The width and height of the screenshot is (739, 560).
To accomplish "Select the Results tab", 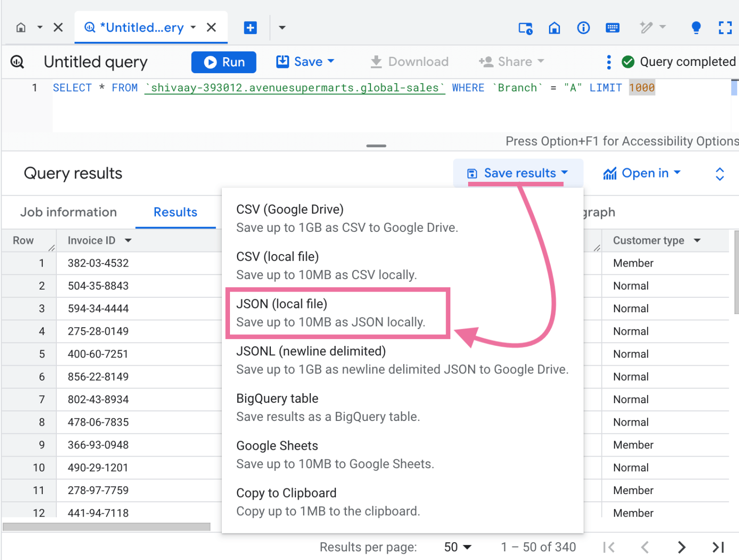I will tap(175, 212).
